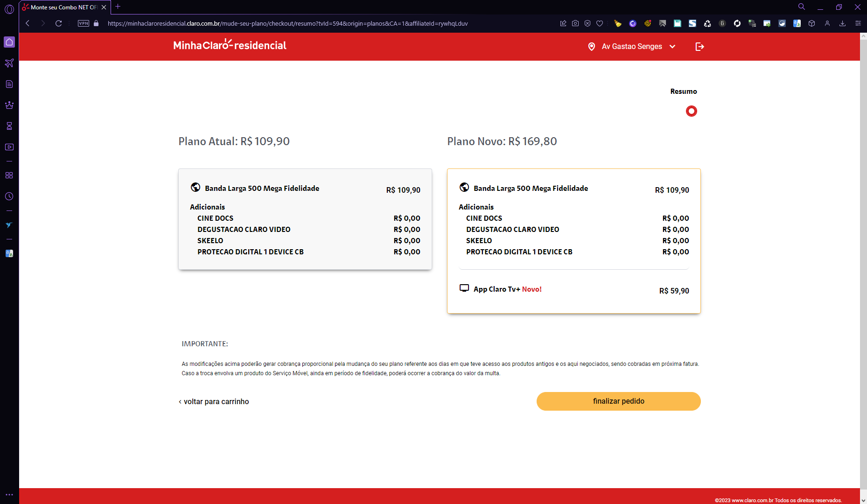Click the scrollbar down arrow at bottom right
This screenshot has width=867, height=504.
click(863, 500)
